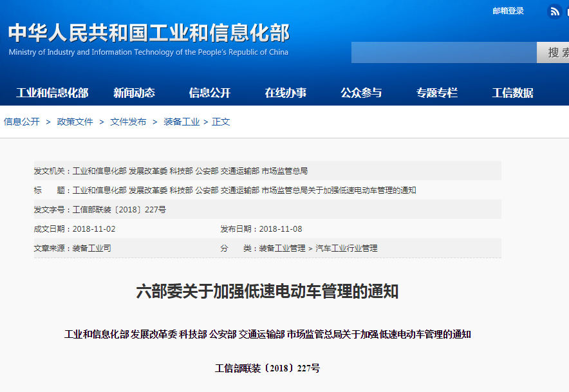Click the article heading 六部委关于加强低速电动车管理的通知

coord(267,292)
